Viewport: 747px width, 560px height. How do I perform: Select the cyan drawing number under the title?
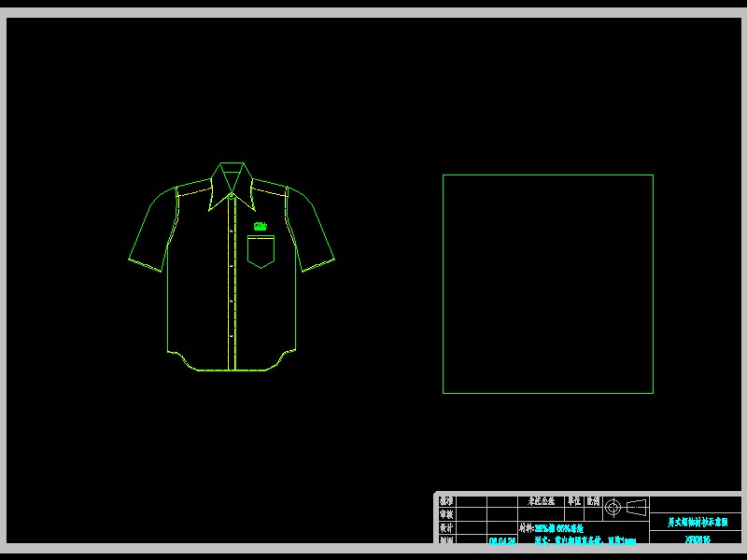[x=698, y=539]
